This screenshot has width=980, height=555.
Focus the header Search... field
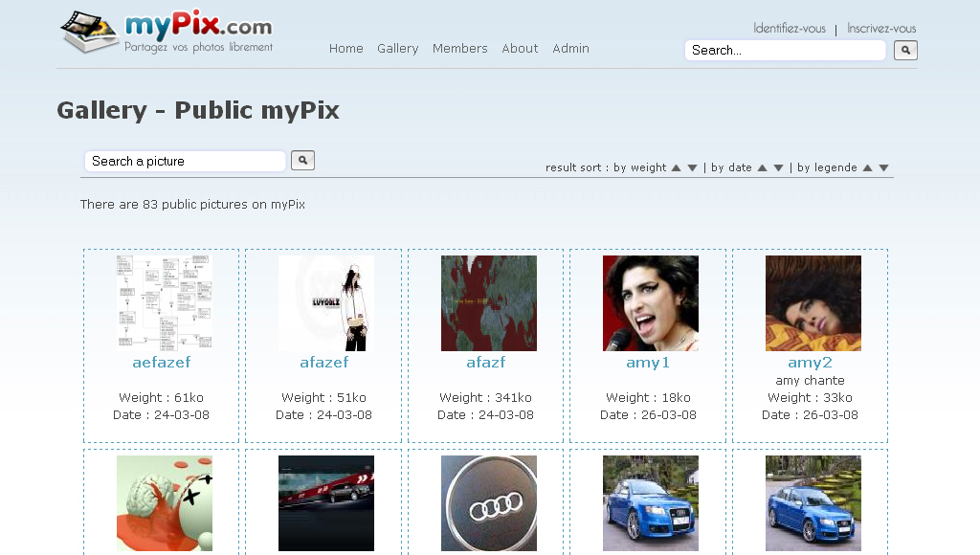(x=786, y=50)
